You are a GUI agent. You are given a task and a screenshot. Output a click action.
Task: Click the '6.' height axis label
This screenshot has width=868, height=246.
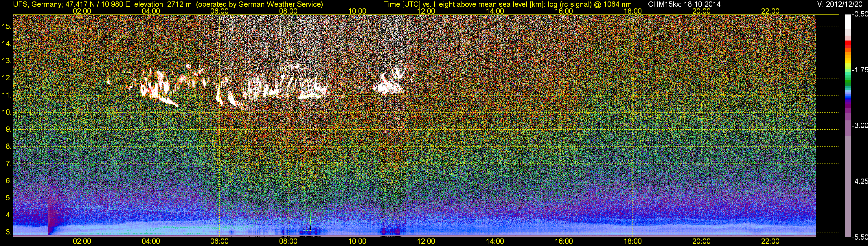click(x=9, y=181)
